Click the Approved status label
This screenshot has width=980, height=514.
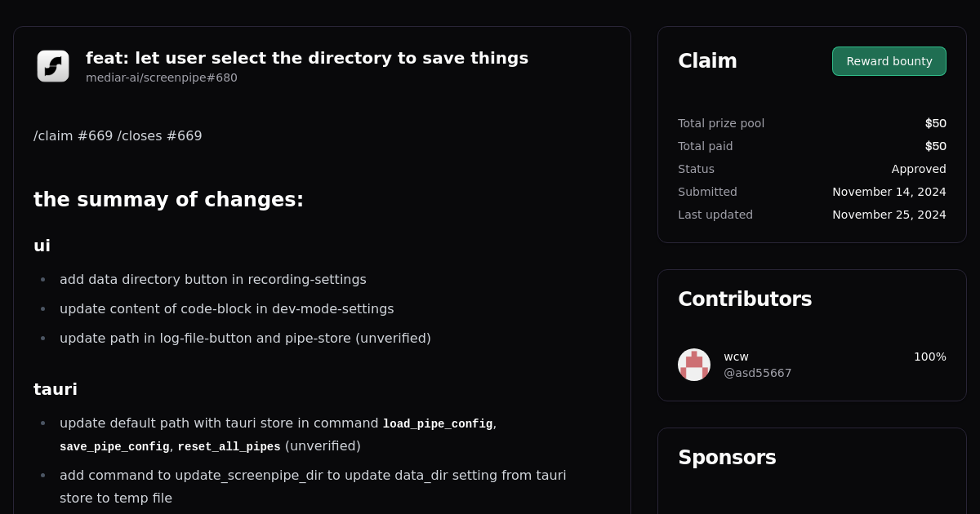coord(919,169)
